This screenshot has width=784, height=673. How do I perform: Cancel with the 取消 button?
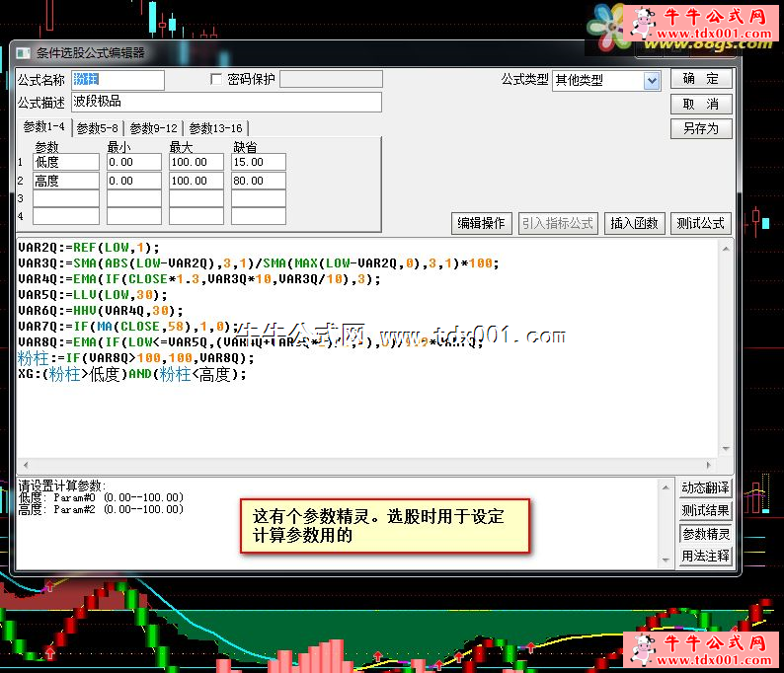(x=701, y=104)
